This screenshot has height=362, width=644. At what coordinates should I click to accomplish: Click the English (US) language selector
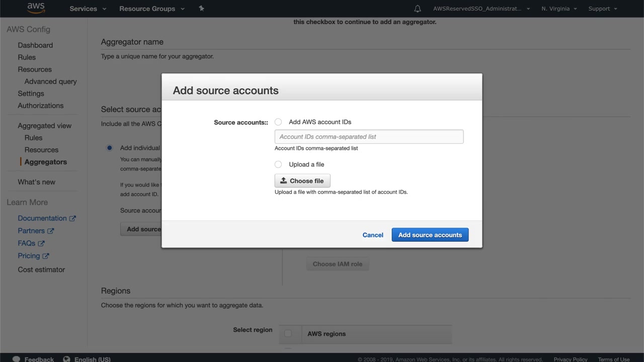coord(93,359)
